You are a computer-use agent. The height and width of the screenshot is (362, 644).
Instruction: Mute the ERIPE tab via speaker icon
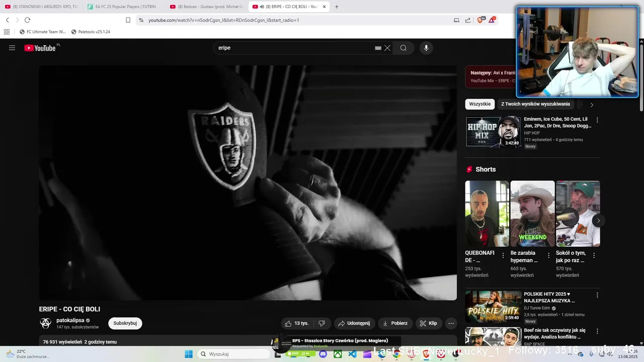[262, 7]
